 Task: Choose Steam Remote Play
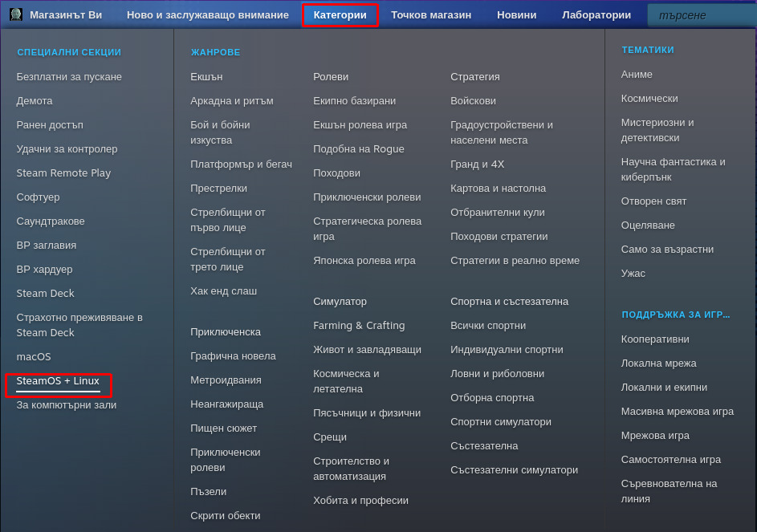63,173
